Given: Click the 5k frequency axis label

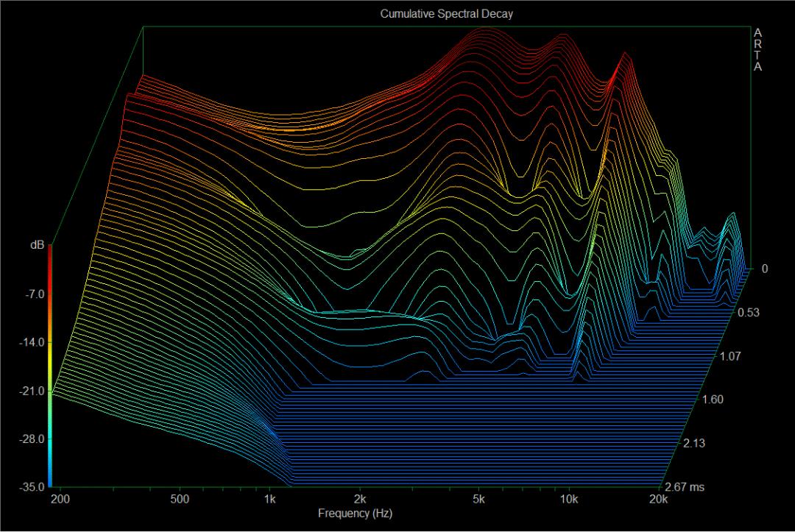Looking at the screenshot, I should point(479,500).
